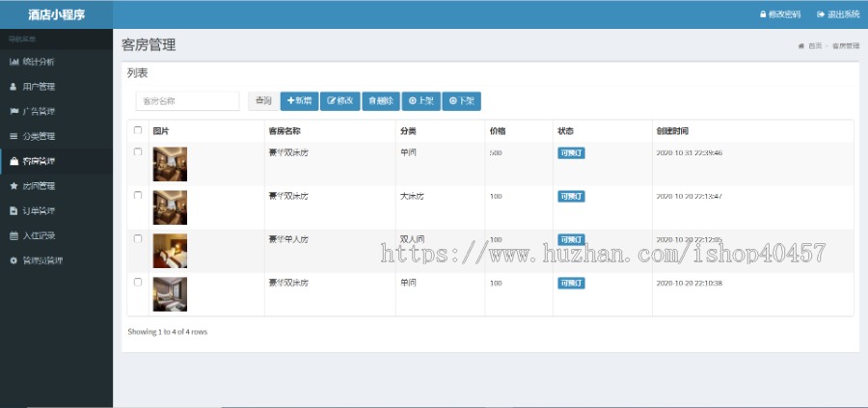The height and width of the screenshot is (408, 868).
Task: Click the 上架 publish button
Action: 420,100
